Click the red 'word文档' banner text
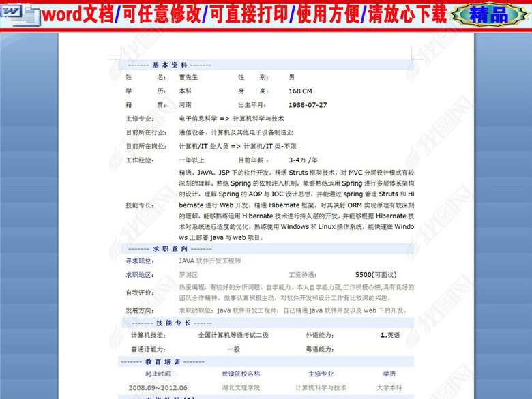This screenshot has width=532, height=399. 78,14
